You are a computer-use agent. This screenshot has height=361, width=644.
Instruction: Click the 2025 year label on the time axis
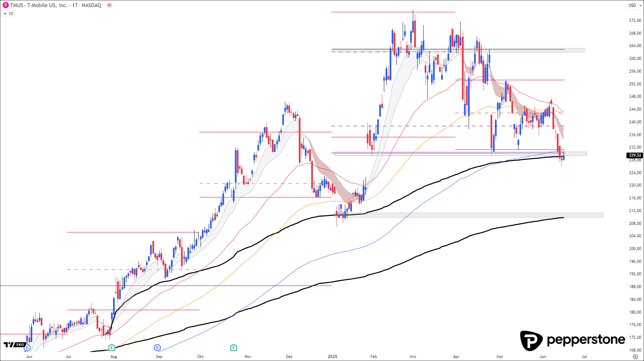[332, 357]
